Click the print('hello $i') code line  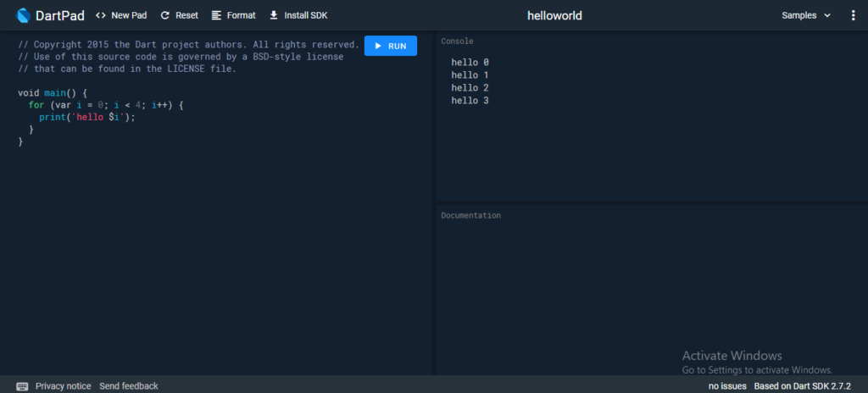point(87,118)
